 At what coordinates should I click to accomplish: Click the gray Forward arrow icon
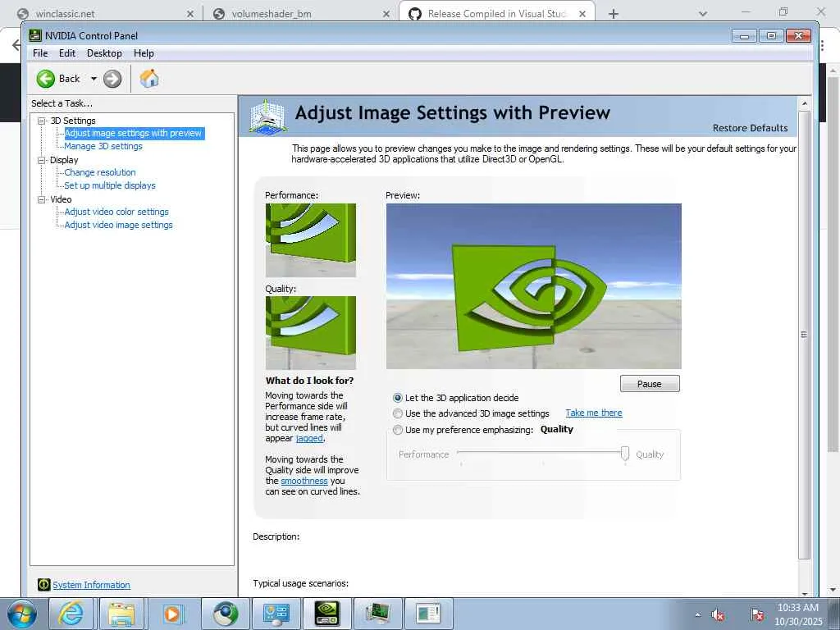pyautogui.click(x=112, y=79)
